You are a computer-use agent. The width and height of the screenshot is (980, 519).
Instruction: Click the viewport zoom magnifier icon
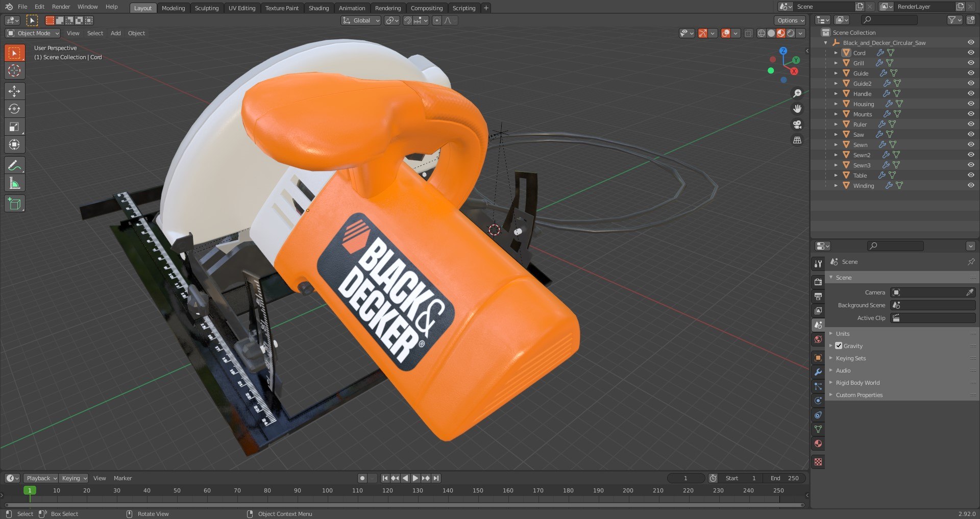(x=797, y=93)
